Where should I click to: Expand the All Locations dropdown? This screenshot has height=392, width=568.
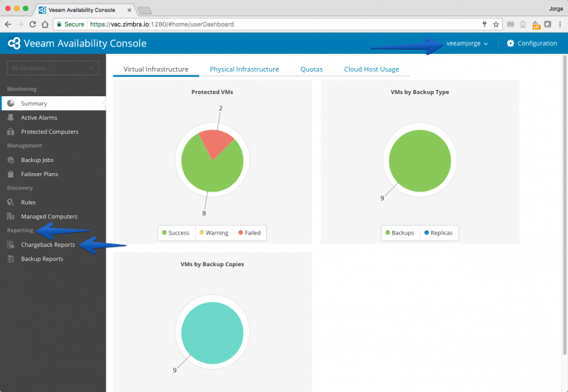pos(53,68)
